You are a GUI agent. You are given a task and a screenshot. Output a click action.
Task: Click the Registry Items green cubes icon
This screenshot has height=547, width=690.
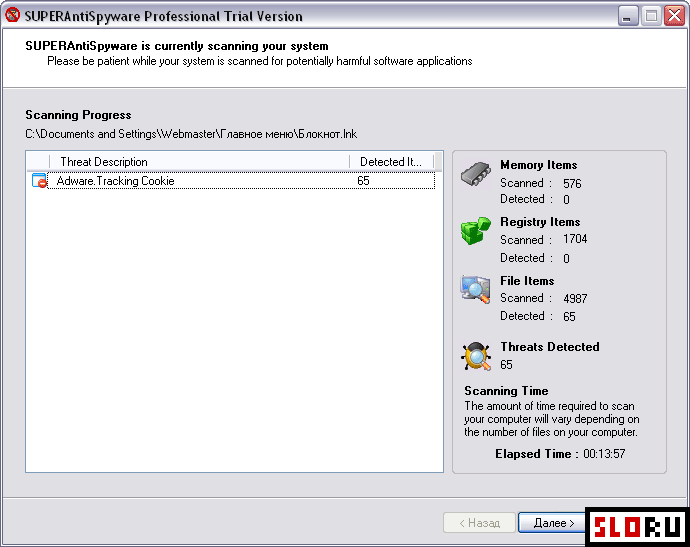coord(476,231)
